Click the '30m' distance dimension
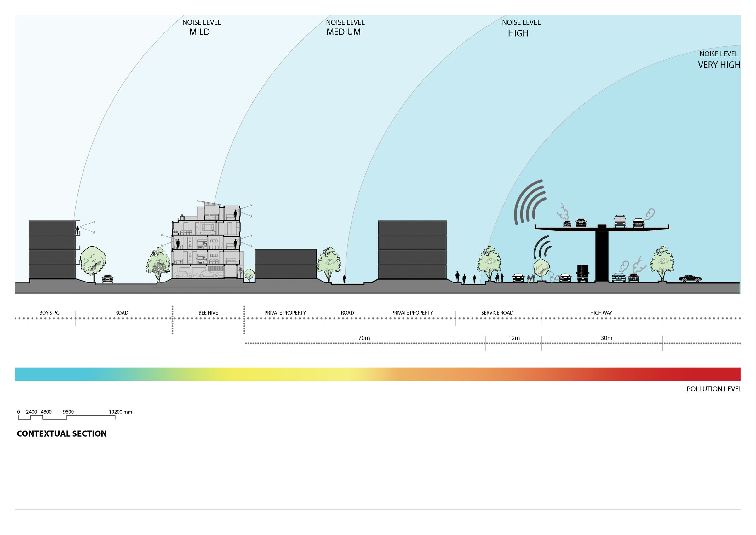Screen dimensions: 756x535 pyautogui.click(x=606, y=338)
